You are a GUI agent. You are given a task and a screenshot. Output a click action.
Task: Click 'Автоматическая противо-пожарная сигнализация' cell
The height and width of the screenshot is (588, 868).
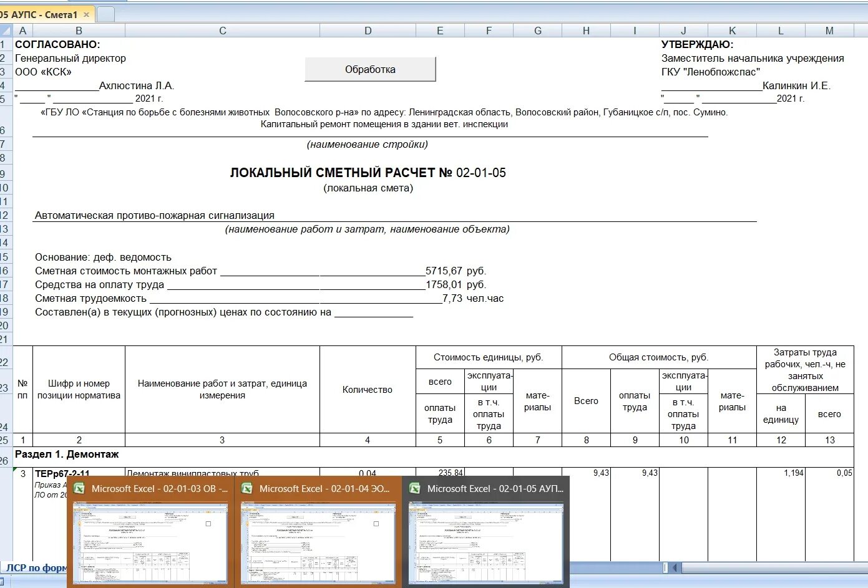pos(155,215)
